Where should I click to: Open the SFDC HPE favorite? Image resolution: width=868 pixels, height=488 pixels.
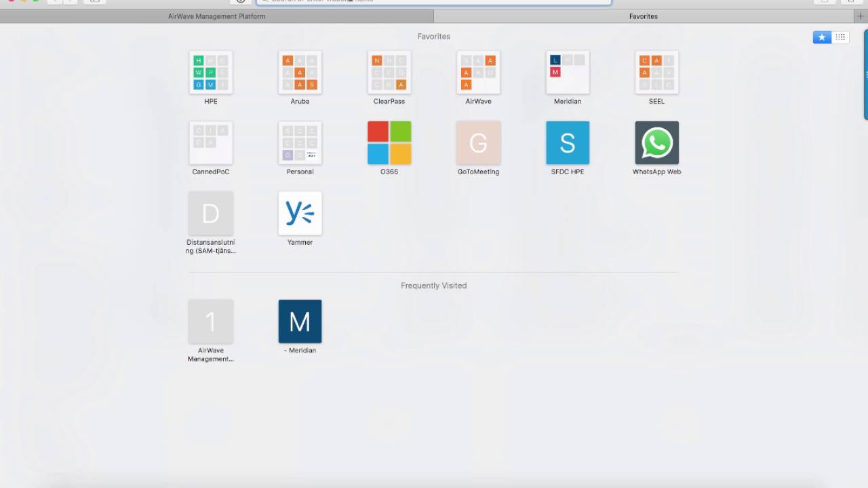[x=568, y=143]
